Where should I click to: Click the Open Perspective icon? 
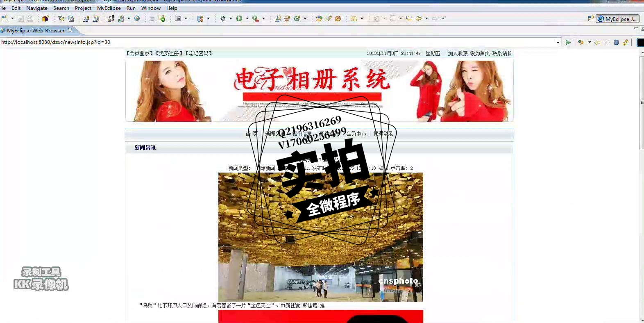[x=591, y=18]
